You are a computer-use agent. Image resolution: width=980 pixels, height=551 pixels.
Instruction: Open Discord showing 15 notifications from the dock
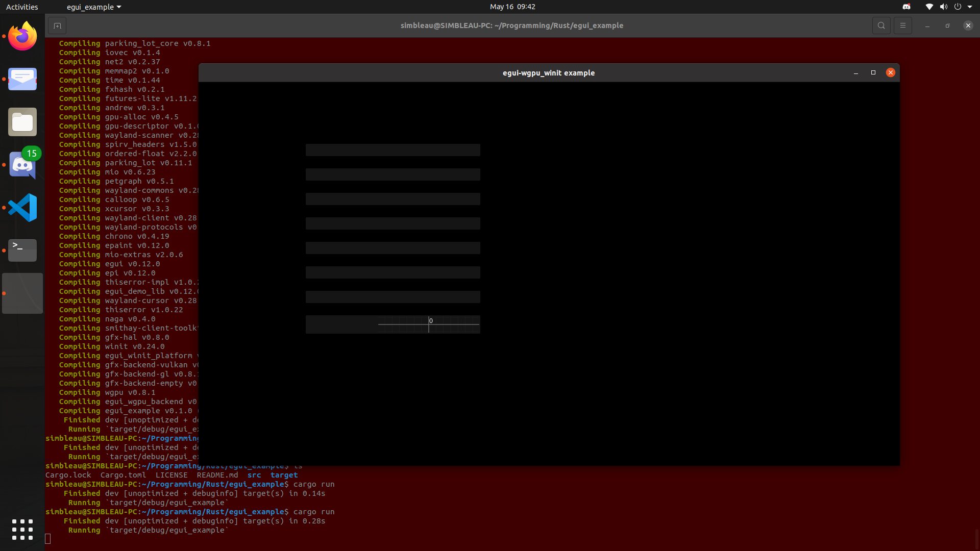[22, 164]
